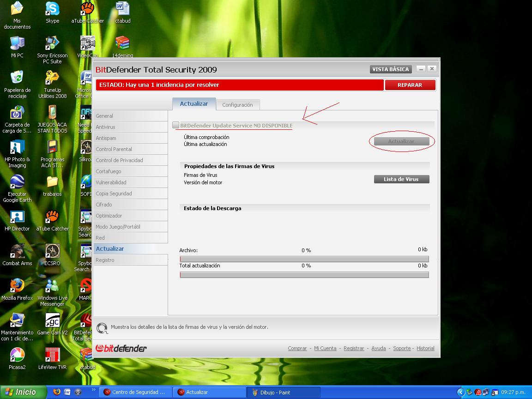Open Skype desktop shortcut
This screenshot has width=532, height=399.
[52, 13]
